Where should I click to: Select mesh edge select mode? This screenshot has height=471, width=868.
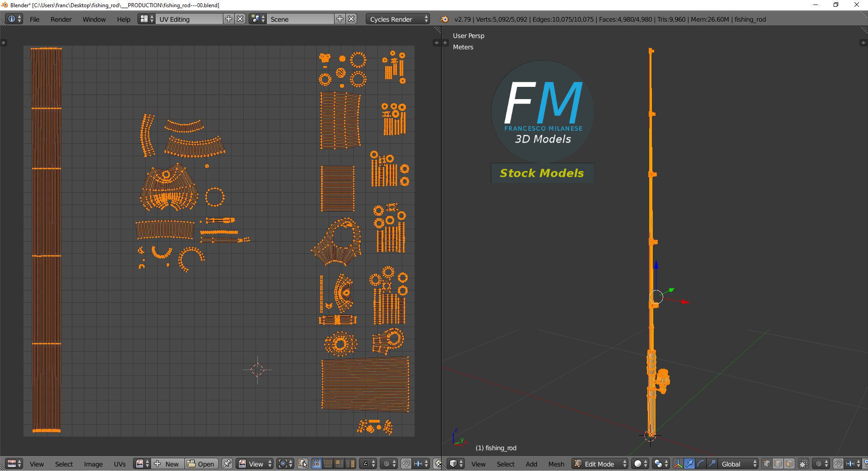pos(778,464)
